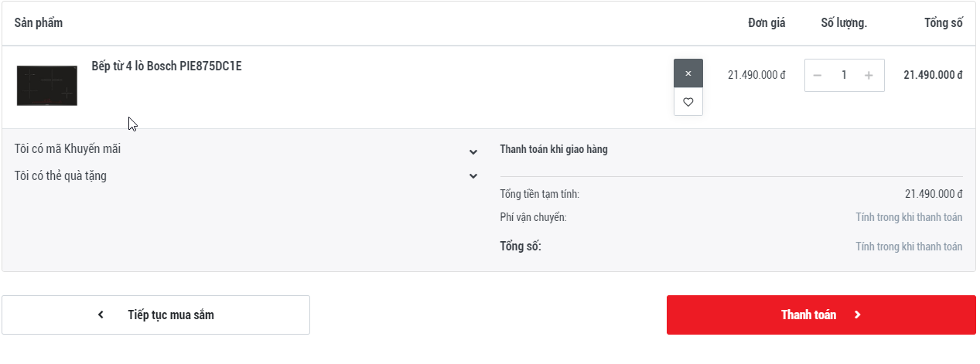Click the 'Tôi có thẻ quà tặng' label

point(61,176)
